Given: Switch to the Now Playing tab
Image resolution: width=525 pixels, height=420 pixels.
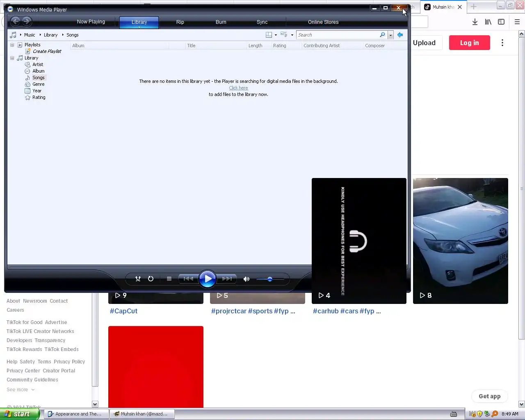Looking at the screenshot, I should tap(91, 22).
